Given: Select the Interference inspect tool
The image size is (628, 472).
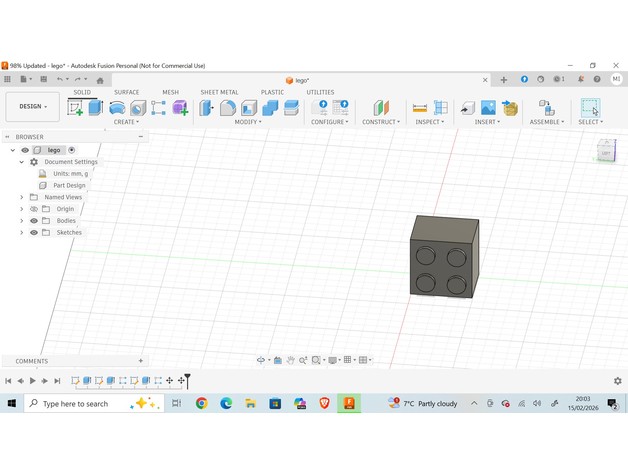Looking at the screenshot, I should pyautogui.click(x=441, y=108).
